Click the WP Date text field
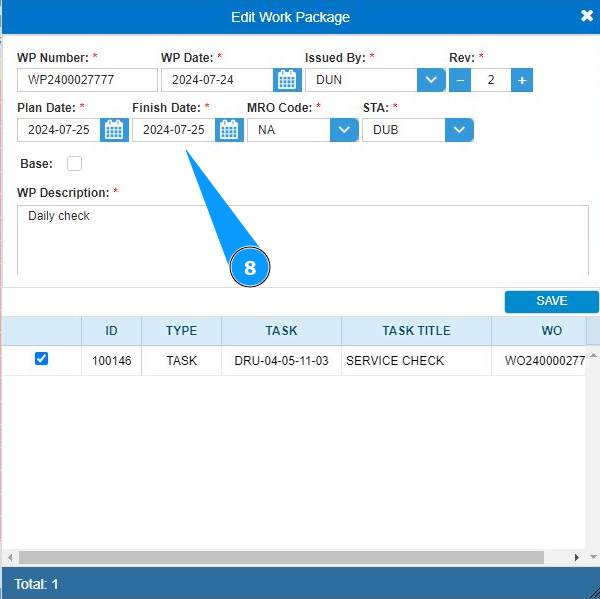Image resolution: width=600 pixels, height=599 pixels. (217, 80)
